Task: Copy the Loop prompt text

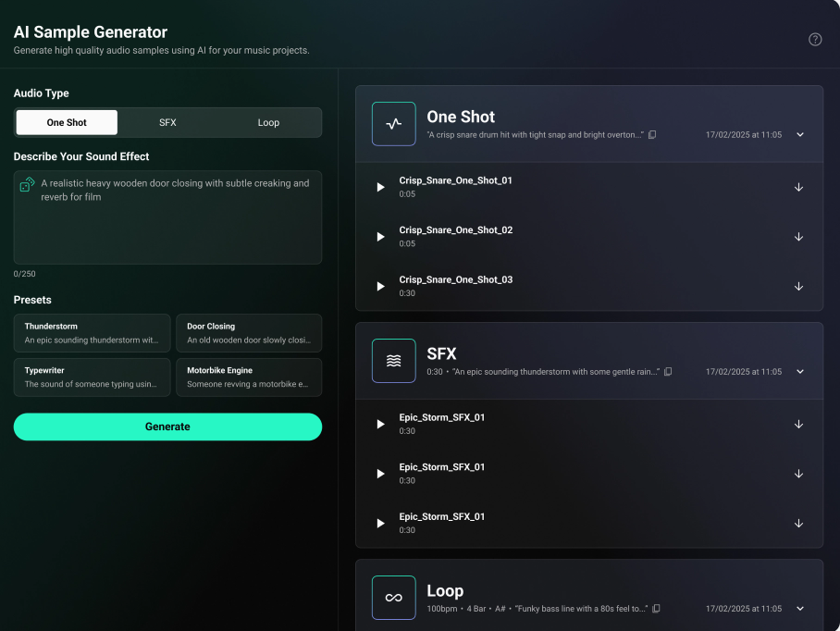Action: click(656, 609)
